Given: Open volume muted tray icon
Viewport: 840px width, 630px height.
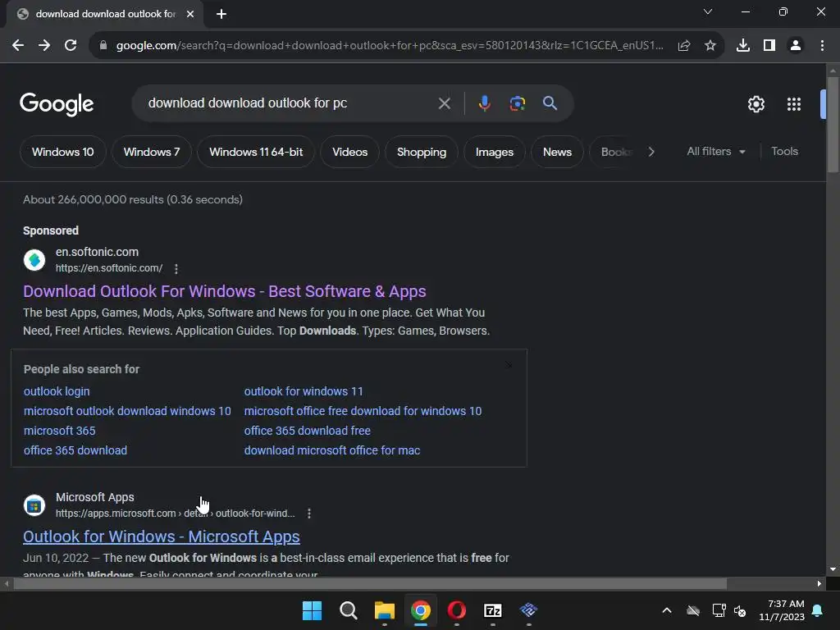Looking at the screenshot, I should pyautogui.click(x=740, y=610).
